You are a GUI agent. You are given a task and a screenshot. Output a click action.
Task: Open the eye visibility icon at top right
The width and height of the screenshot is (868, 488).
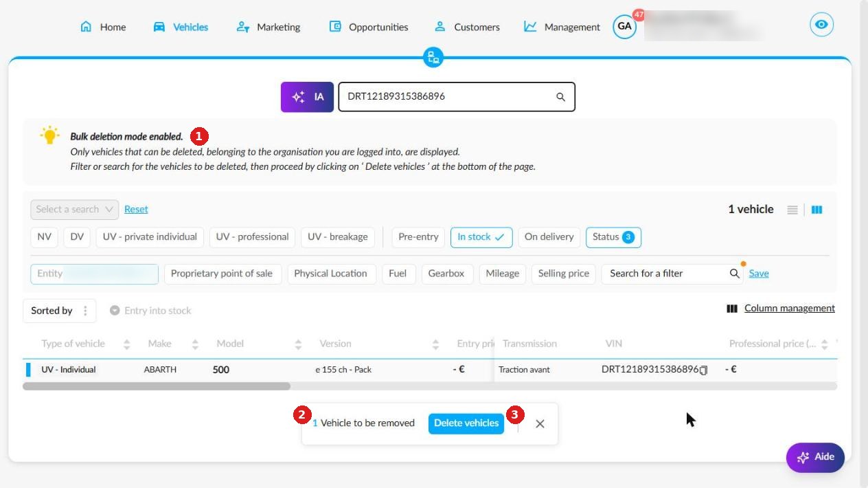pyautogui.click(x=821, y=25)
